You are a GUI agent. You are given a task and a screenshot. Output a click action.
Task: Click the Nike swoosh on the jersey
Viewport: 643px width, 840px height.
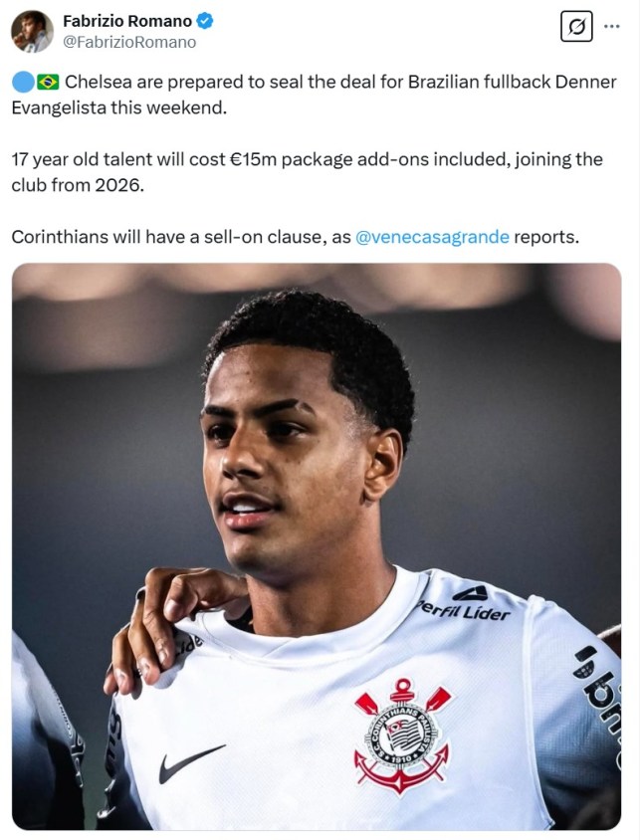pyautogui.click(x=191, y=762)
